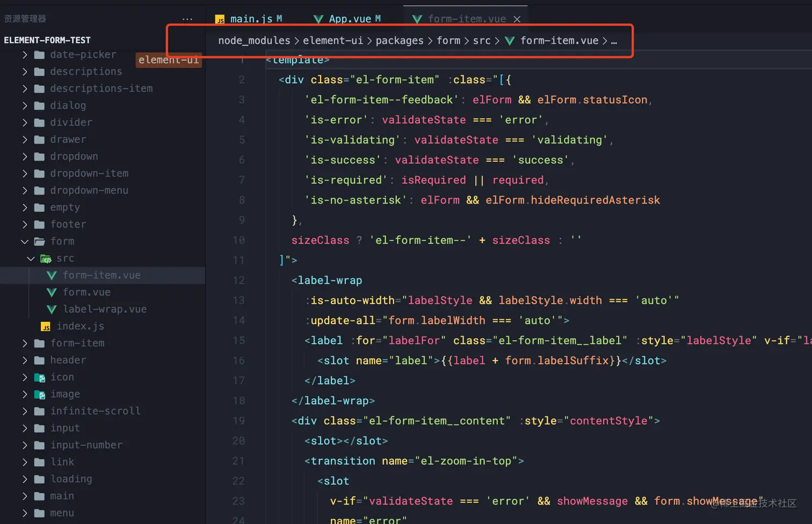Click src in the breadcrumb path
The image size is (812, 524).
(x=482, y=41)
